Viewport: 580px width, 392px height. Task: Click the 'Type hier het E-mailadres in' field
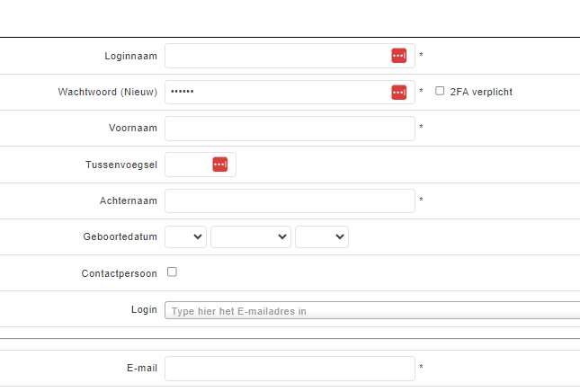point(370,311)
